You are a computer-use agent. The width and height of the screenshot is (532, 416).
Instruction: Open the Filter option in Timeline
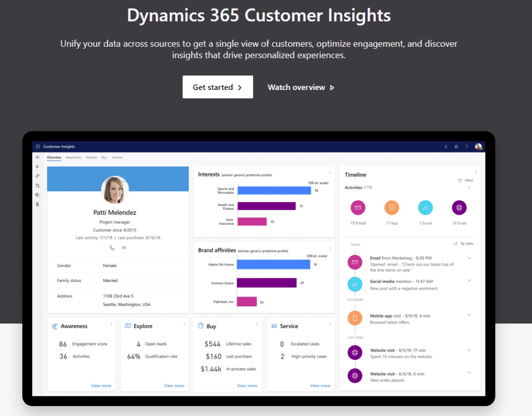[x=465, y=180]
